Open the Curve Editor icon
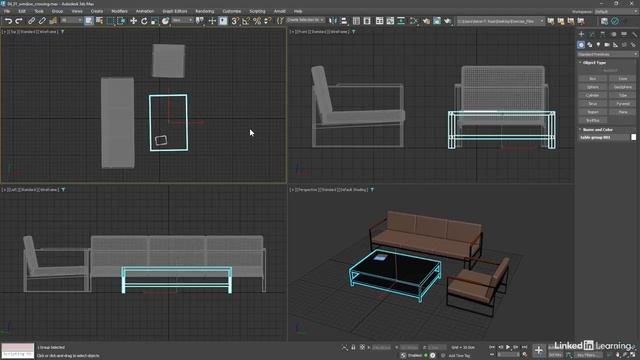This screenshot has width=640, height=360. point(390,20)
